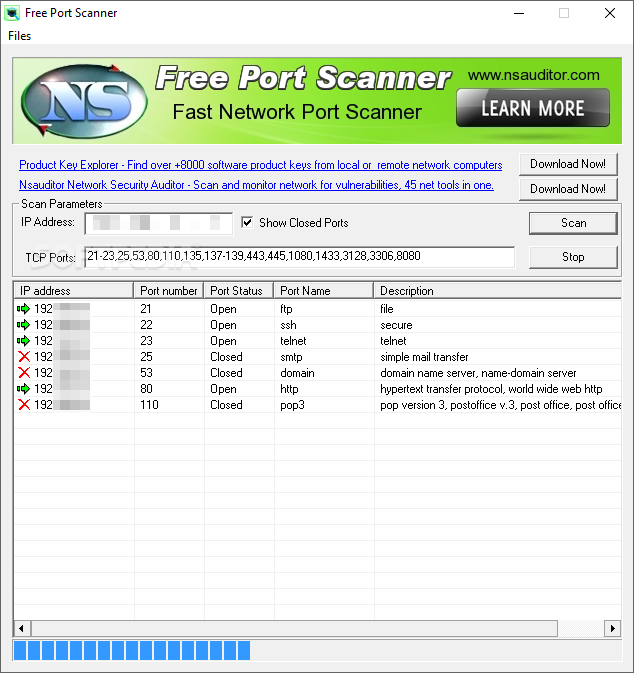Viewport: 634px width, 673px height.
Task: Click Download Now for Nsauditor Network Security Auditor
Action: pyautogui.click(x=568, y=189)
